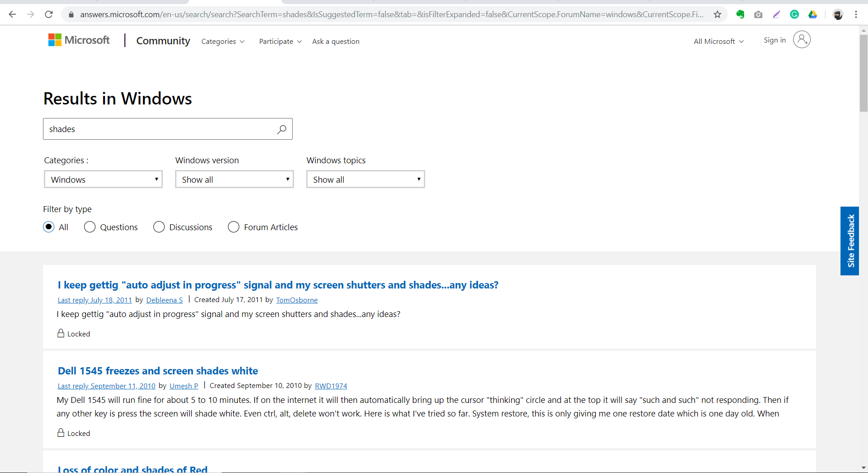Bookmark this page with the star icon
The image size is (868, 473).
717,14
